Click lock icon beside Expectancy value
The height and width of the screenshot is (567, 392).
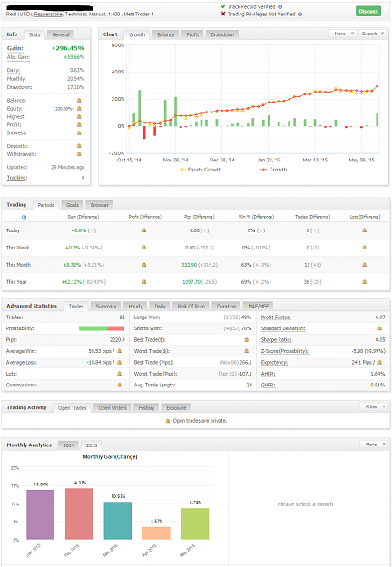point(379,362)
